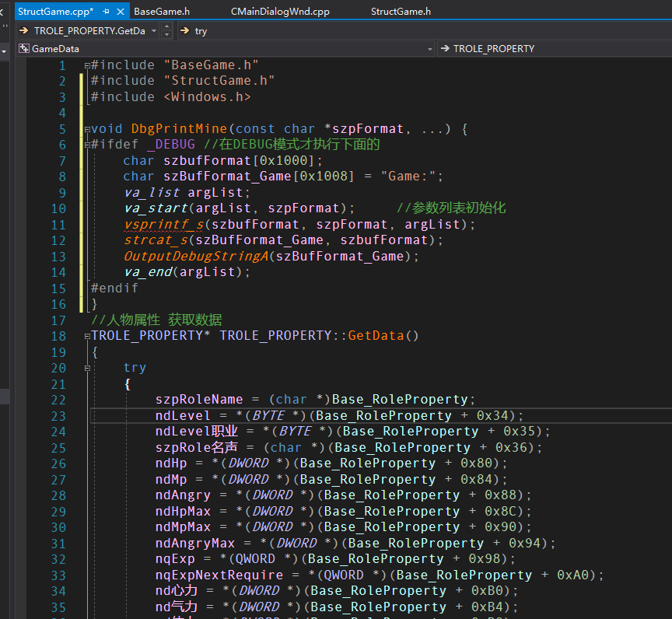
Task: Click the GetData method name
Action: (x=376, y=335)
